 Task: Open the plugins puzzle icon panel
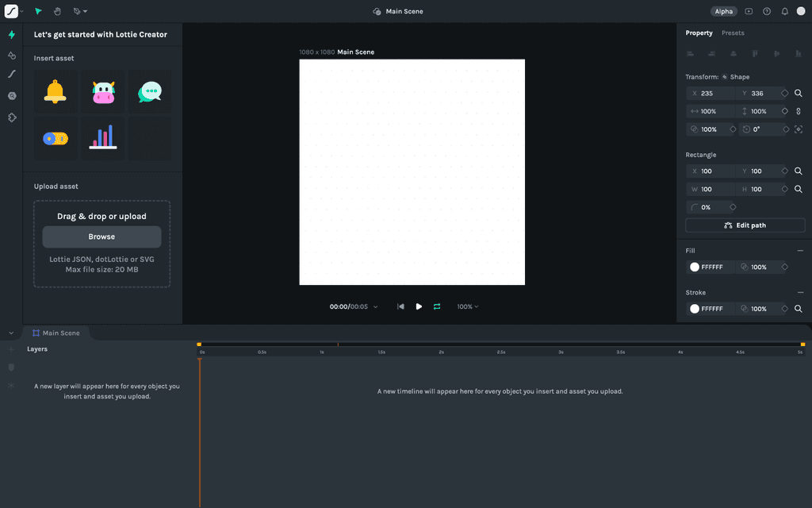point(12,117)
